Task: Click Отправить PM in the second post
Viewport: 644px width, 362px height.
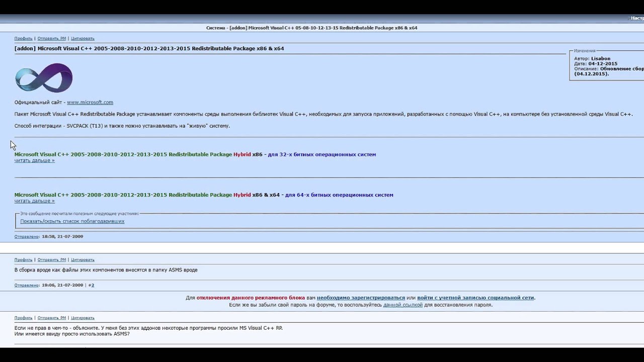Action: point(52,260)
